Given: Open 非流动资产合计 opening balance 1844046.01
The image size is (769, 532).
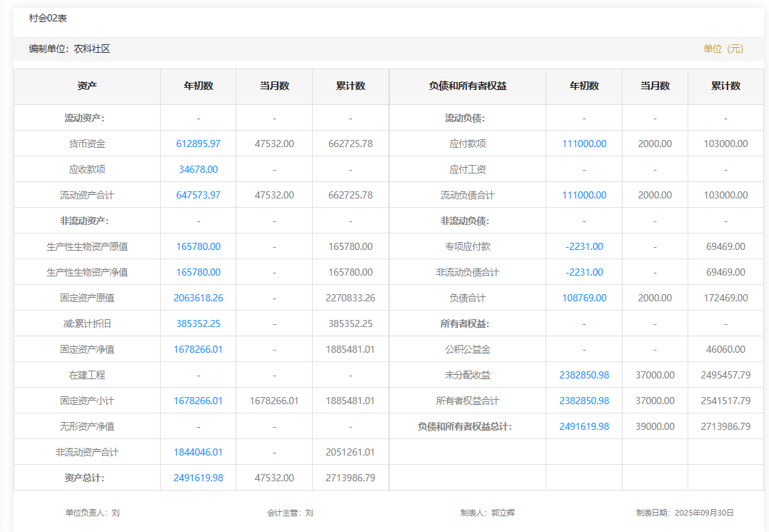Looking at the screenshot, I should 198,452.
